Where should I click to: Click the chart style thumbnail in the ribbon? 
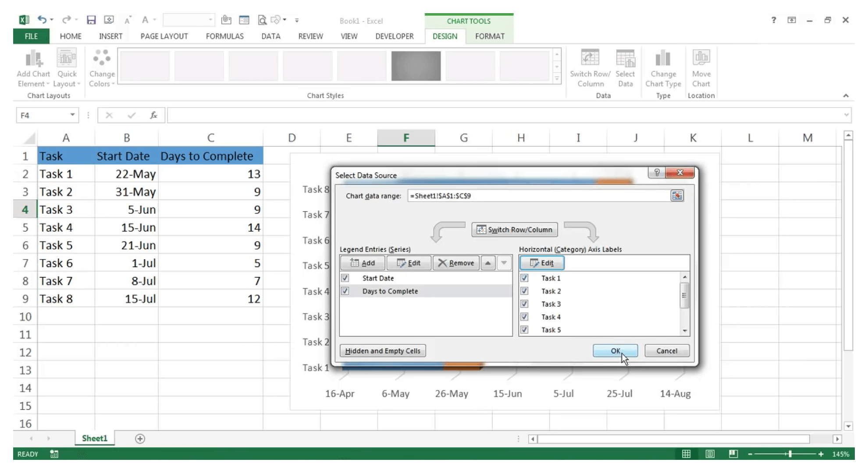pos(416,65)
